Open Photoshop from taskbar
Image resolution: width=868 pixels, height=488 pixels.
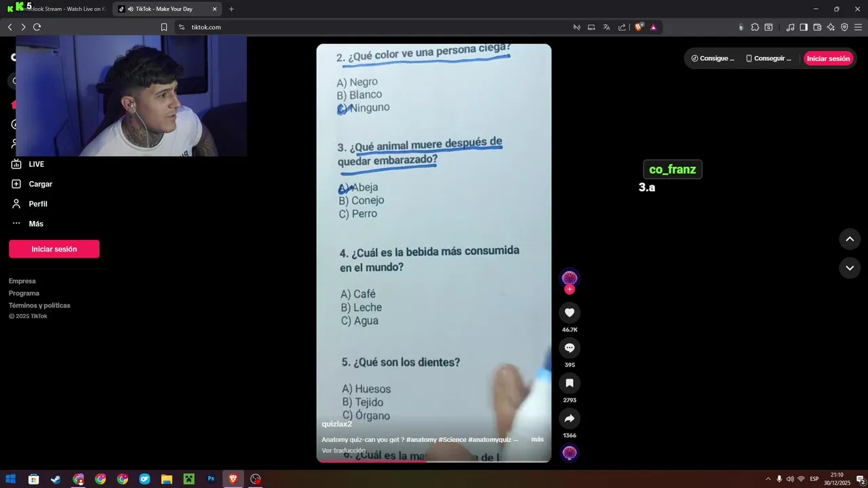coord(211,479)
